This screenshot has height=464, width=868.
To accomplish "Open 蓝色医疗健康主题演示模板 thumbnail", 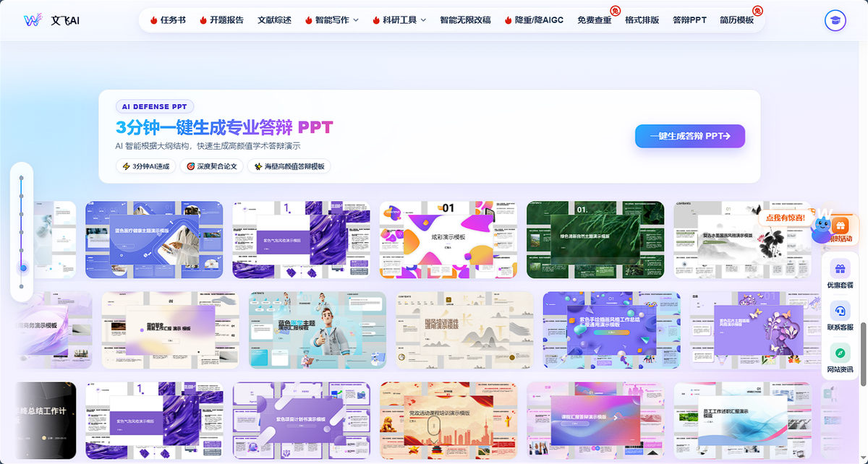I will point(154,240).
